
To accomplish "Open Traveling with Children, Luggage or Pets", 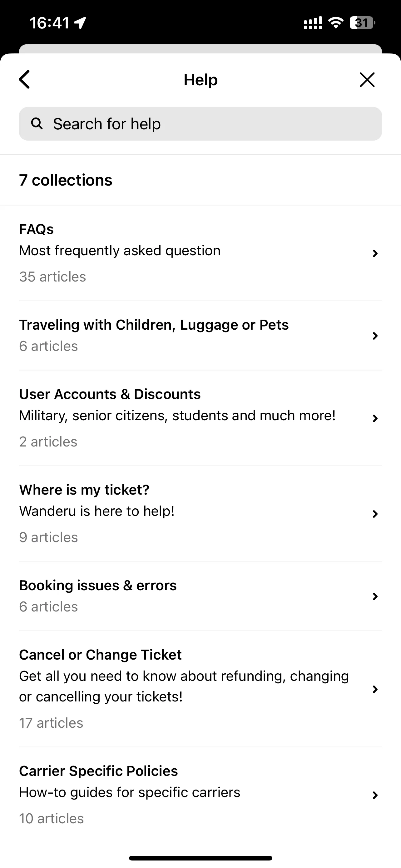I will coord(200,336).
